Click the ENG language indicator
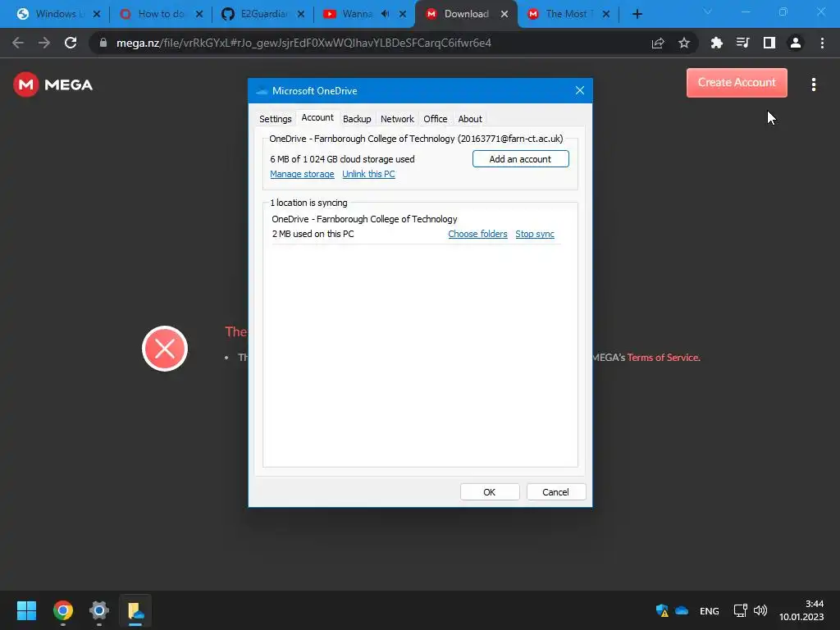The image size is (840, 630). click(710, 611)
